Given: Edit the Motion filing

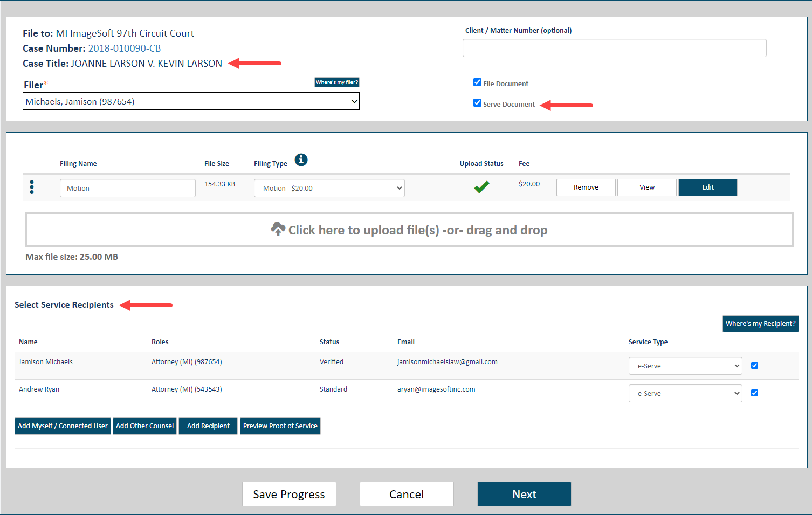Looking at the screenshot, I should 708,187.
